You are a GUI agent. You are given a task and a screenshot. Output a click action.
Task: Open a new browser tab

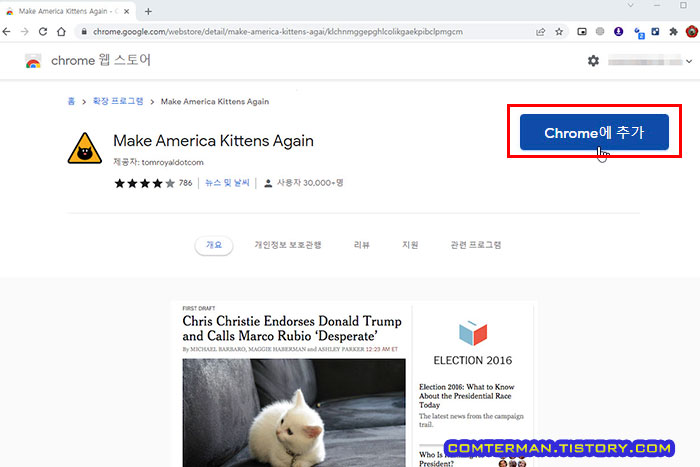[149, 12]
